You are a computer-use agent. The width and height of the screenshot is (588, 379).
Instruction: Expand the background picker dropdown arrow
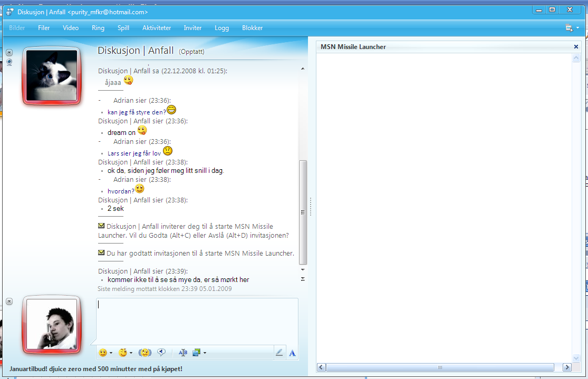(205, 353)
